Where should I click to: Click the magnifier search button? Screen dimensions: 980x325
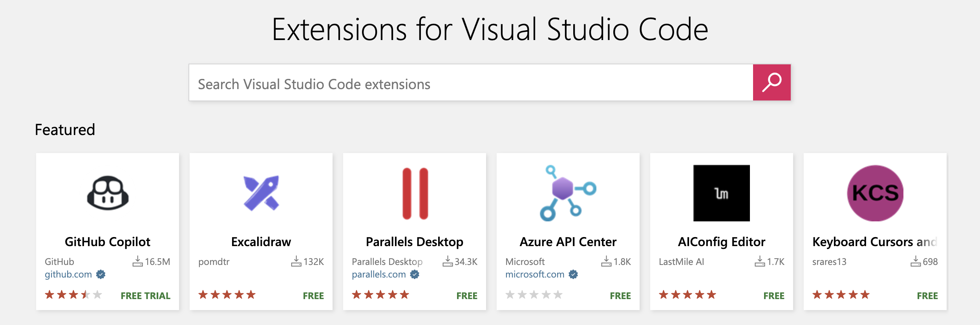pos(772,82)
